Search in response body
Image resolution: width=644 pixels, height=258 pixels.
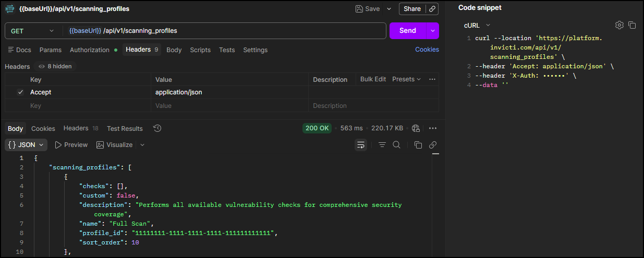pos(396,145)
